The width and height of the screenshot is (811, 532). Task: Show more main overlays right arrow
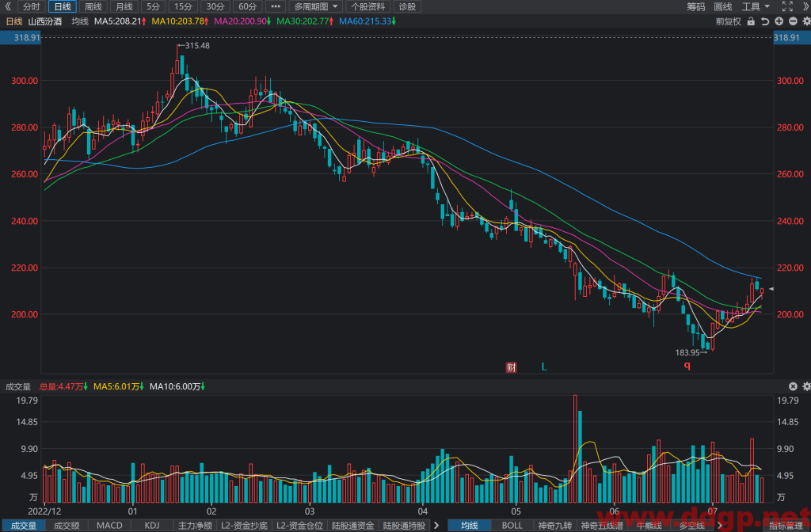[719, 526]
